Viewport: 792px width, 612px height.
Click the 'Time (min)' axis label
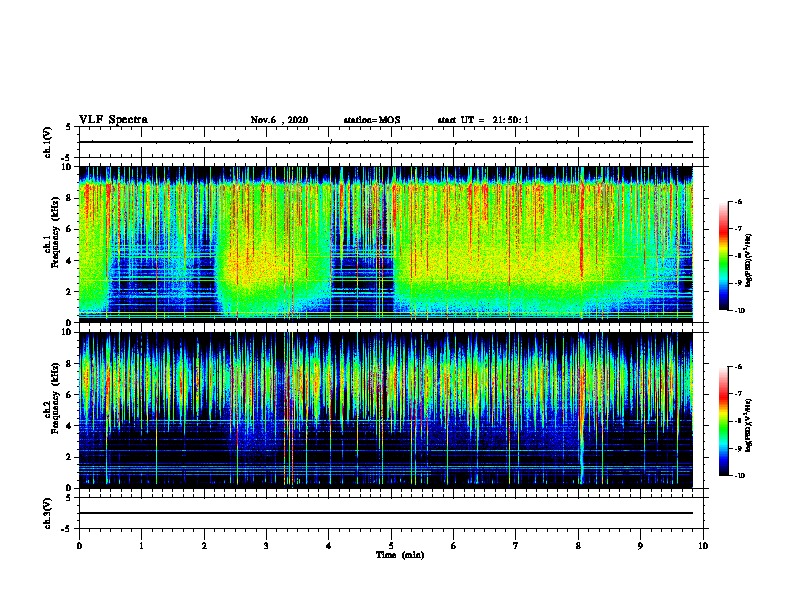click(400, 555)
